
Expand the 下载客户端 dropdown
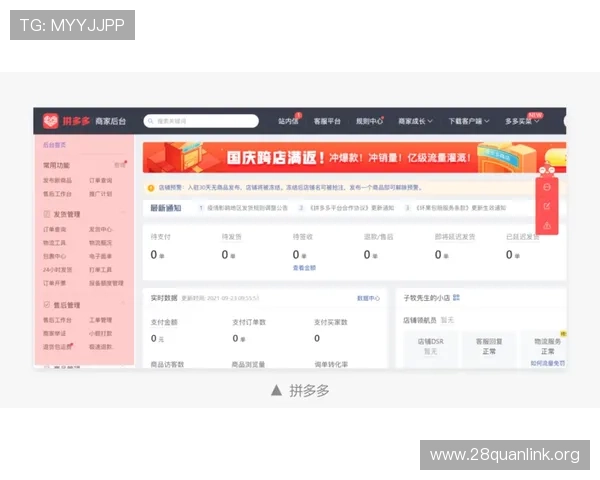tap(469, 121)
